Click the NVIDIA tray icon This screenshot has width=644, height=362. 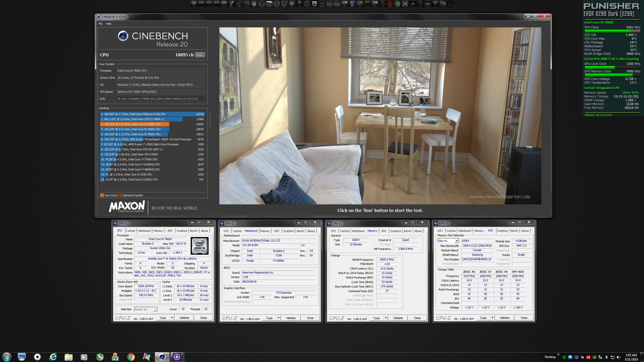coord(594,357)
